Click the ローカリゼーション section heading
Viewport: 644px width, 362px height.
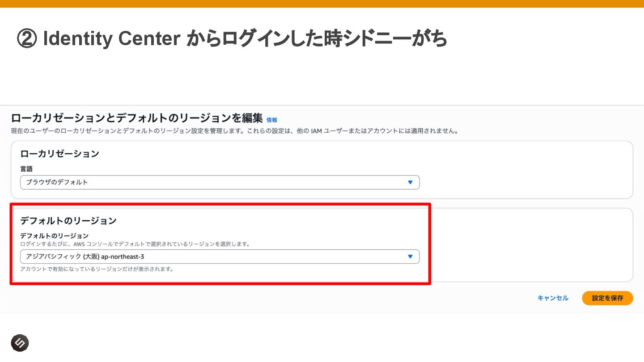click(59, 154)
